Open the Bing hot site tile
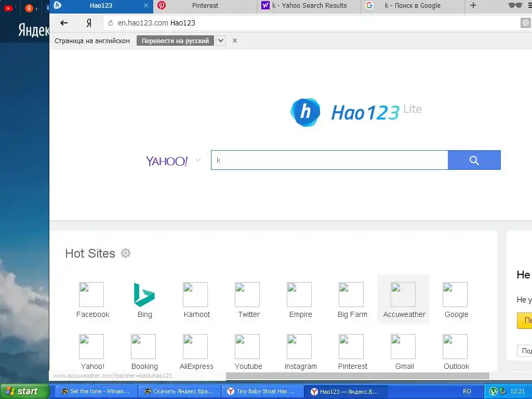 point(144,300)
